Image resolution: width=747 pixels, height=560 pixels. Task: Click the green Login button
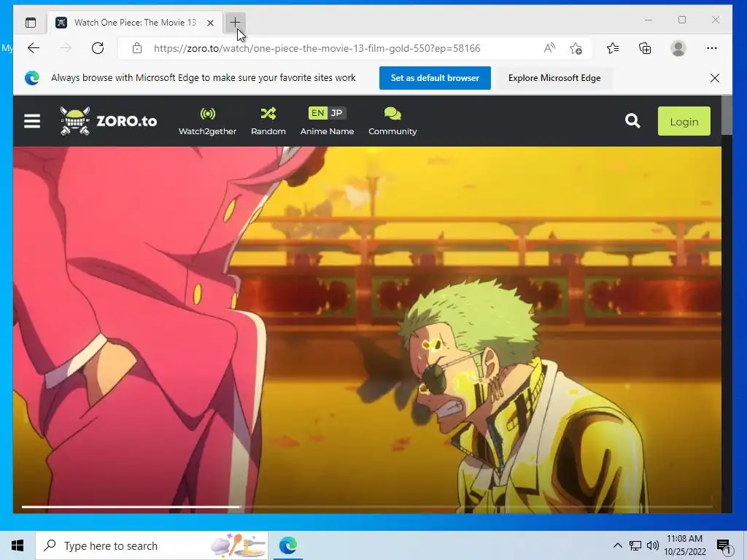[x=684, y=122]
